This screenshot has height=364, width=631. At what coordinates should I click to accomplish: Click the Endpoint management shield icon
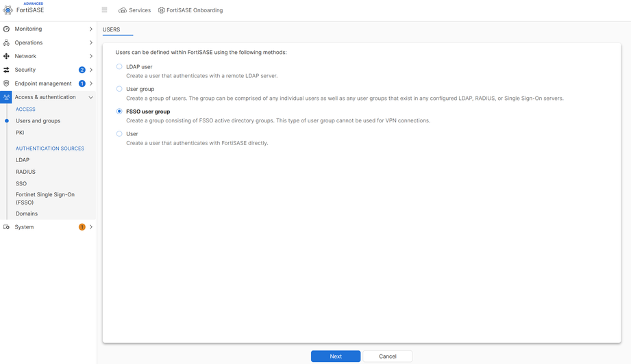[x=6, y=83]
